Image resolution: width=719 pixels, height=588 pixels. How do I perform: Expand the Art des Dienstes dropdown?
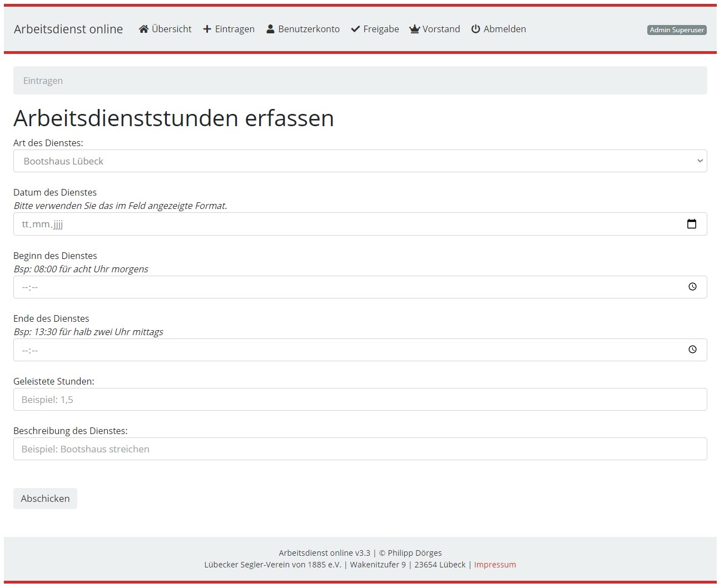[x=360, y=161]
